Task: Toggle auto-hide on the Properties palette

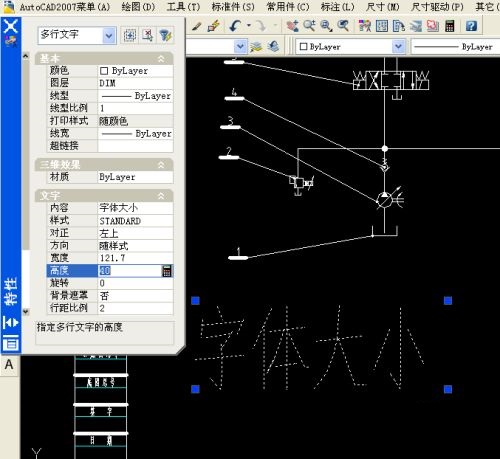Action: point(11,322)
